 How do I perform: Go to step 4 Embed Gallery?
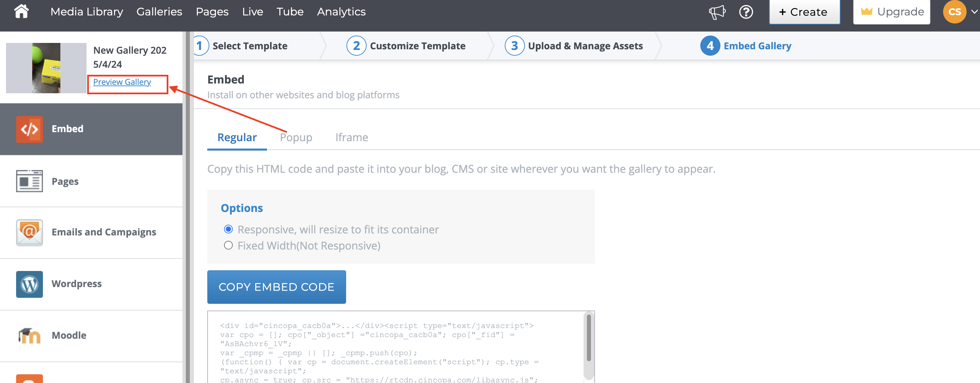746,46
